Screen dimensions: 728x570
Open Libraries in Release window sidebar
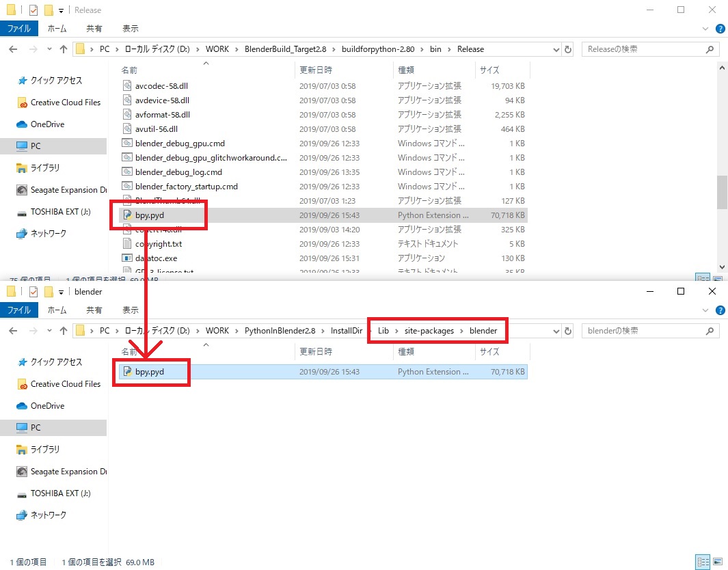pyautogui.click(x=38, y=167)
